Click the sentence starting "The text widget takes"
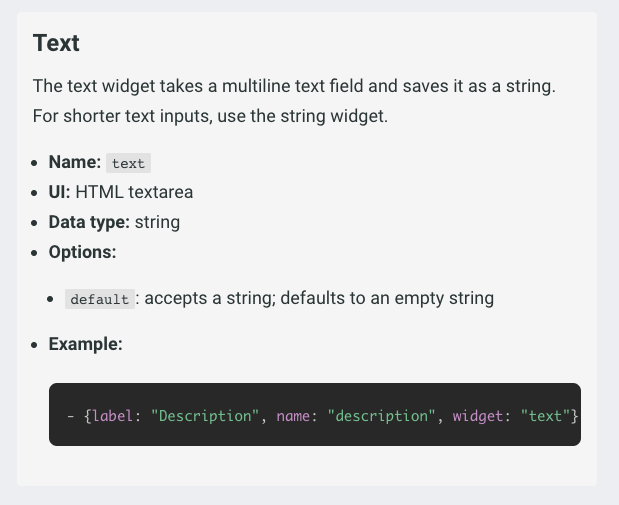619x505 pixels. coord(294,86)
